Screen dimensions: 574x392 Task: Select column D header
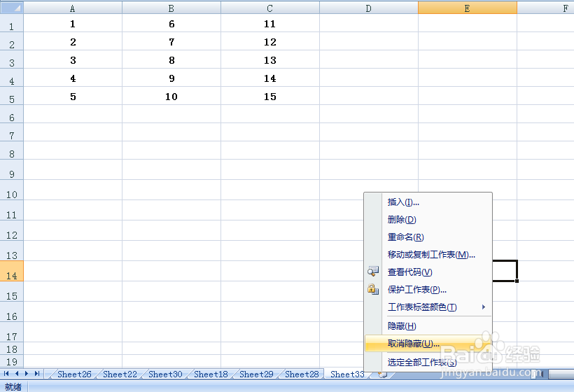coord(369,8)
